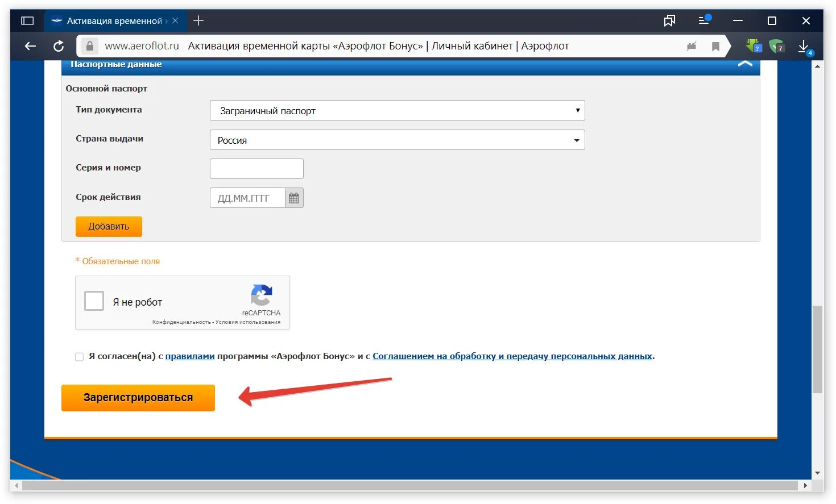Click the Серия и номер input field
836x504 pixels.
(x=256, y=169)
